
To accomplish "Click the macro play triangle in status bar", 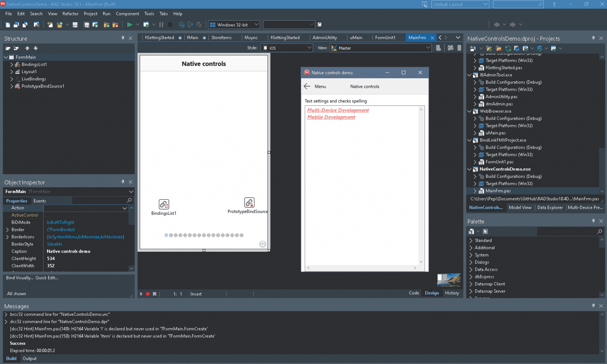I will click(141, 294).
